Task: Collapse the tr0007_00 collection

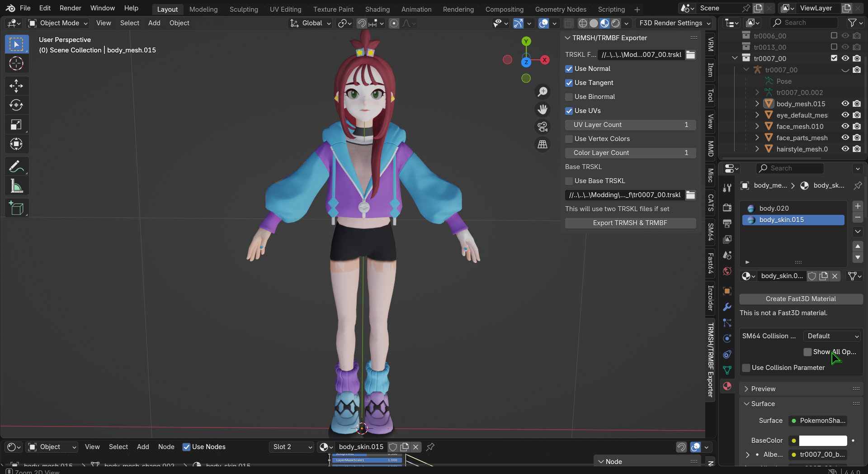Action: pyautogui.click(x=735, y=58)
